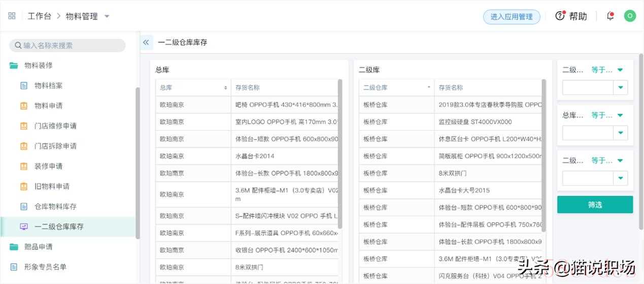644x284 pixels.
Task: Open the 总库 filter value combo arrow
Action: [621, 133]
